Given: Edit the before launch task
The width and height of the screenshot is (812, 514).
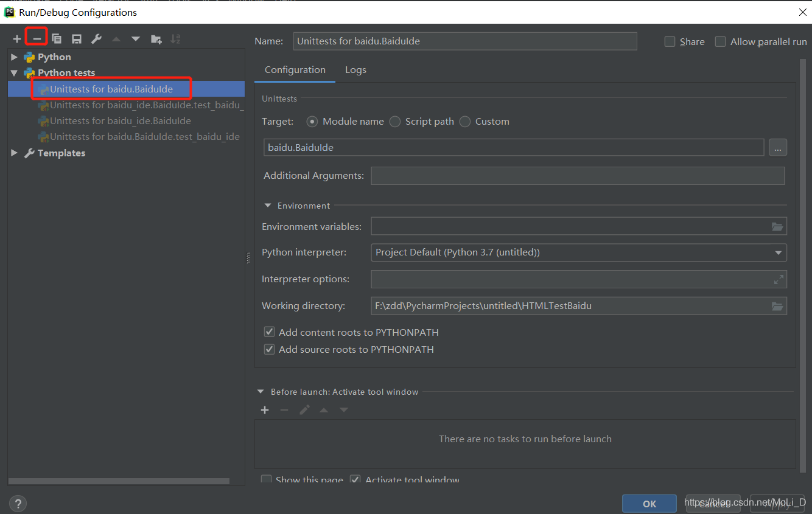Looking at the screenshot, I should click(304, 410).
